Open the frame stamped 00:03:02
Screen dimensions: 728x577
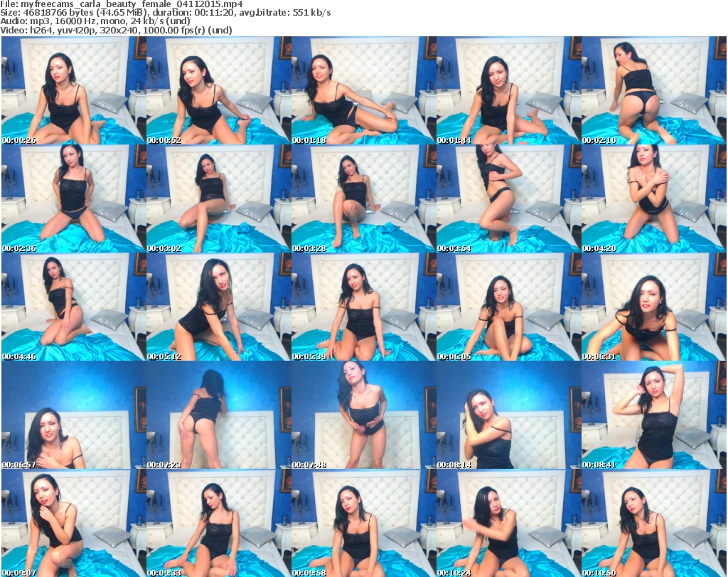pos(219,198)
